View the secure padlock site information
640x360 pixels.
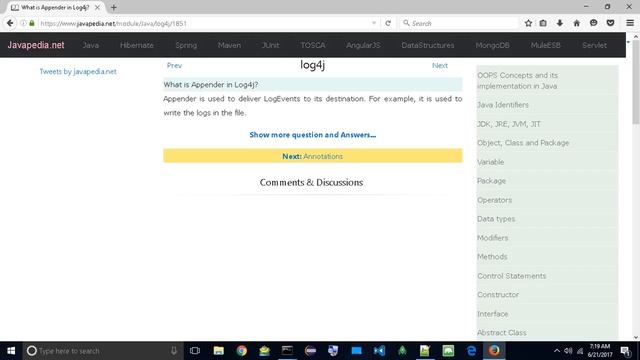32,23
